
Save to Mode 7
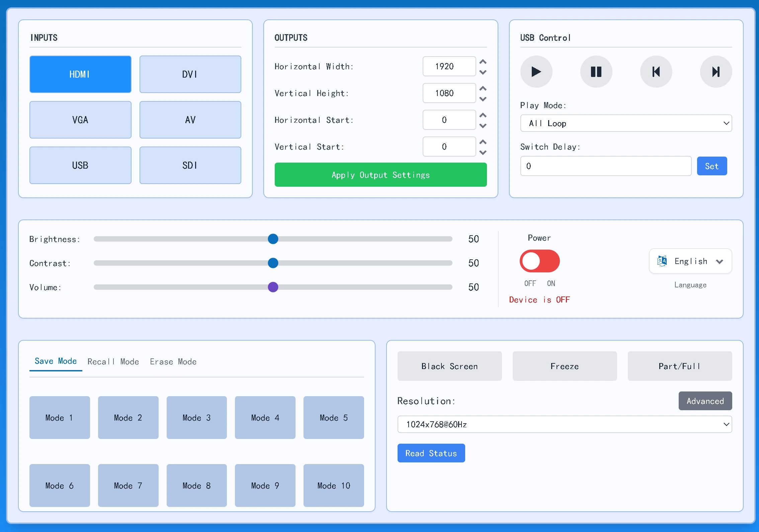coord(128,485)
